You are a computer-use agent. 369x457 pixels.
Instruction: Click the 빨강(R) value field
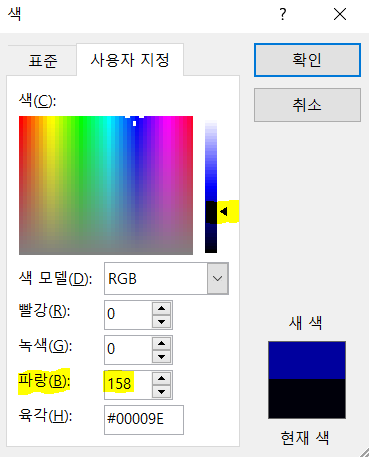pos(128,314)
